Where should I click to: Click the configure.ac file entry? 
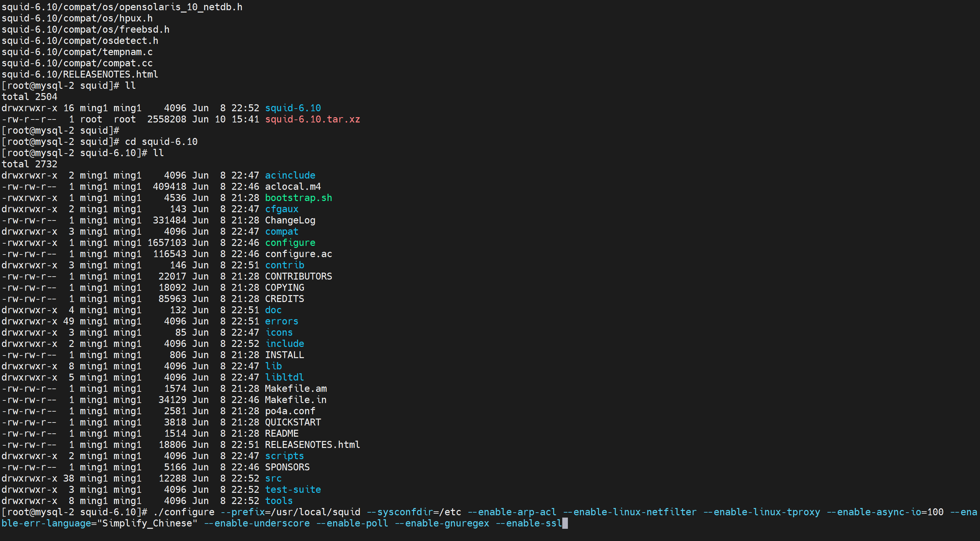click(x=298, y=254)
